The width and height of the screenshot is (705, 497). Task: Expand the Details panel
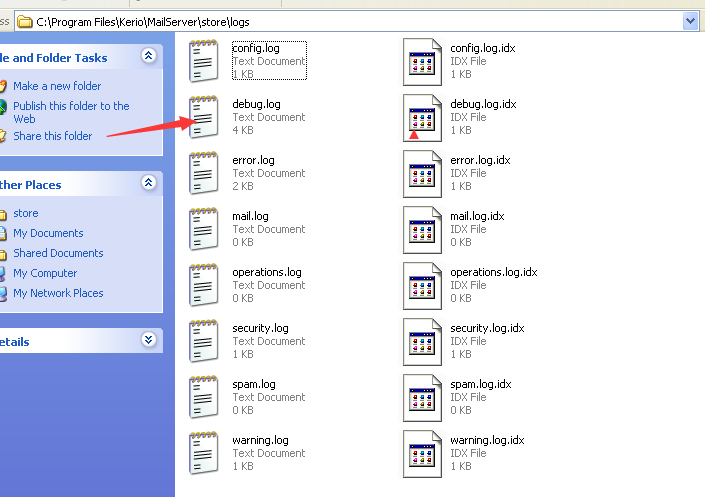149,340
